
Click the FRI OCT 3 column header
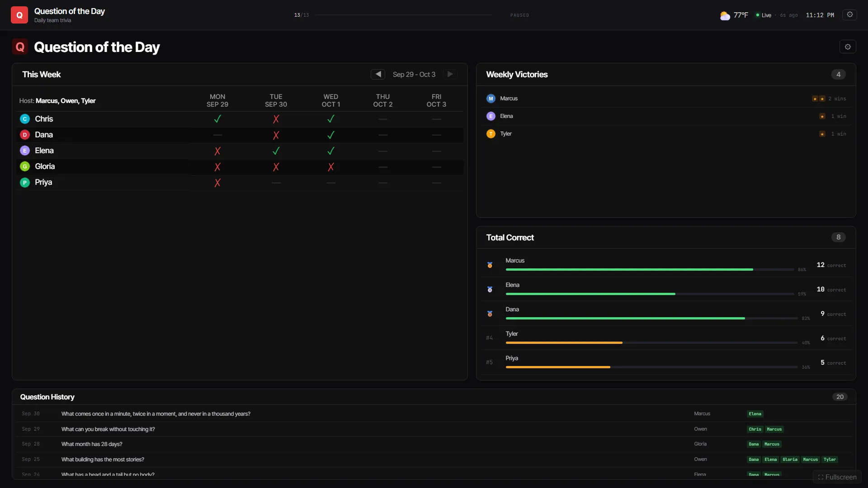436,100
